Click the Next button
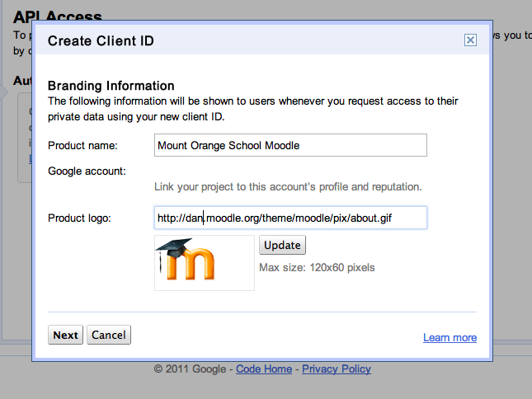 coord(65,335)
